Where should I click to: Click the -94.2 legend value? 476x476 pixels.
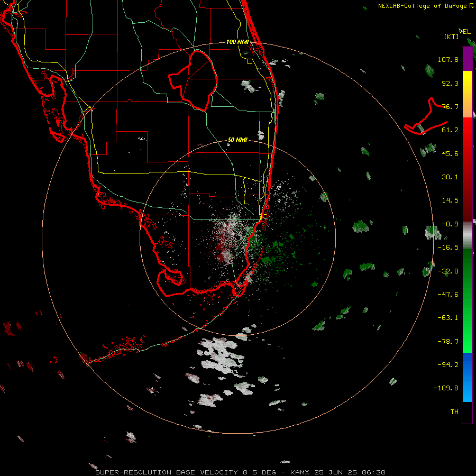448,365
